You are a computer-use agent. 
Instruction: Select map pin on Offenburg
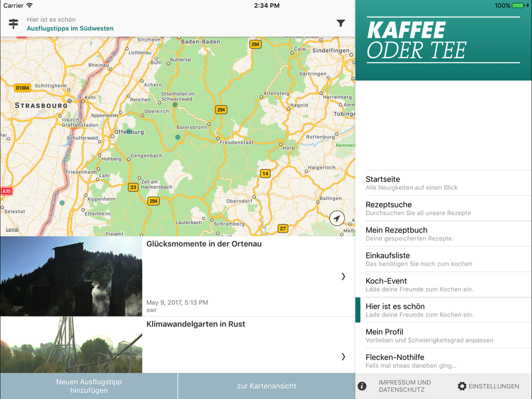[129, 131]
